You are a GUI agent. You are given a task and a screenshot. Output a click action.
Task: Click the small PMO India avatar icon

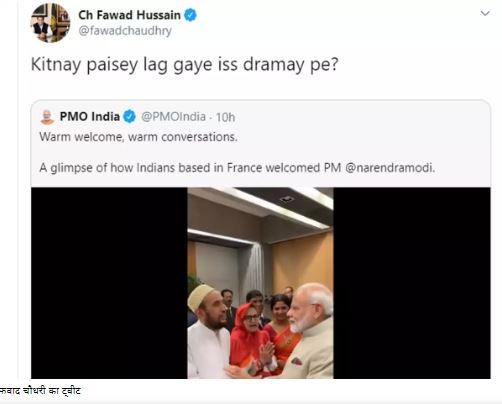47,117
